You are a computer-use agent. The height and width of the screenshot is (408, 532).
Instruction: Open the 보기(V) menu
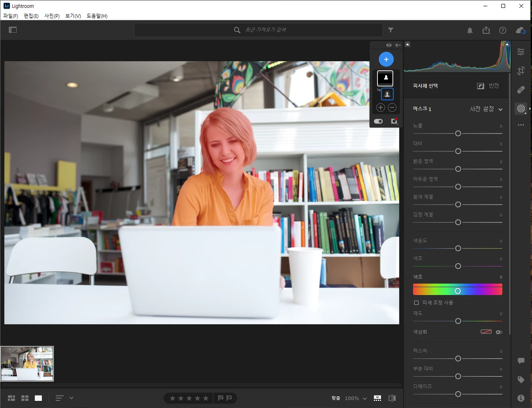coord(73,16)
